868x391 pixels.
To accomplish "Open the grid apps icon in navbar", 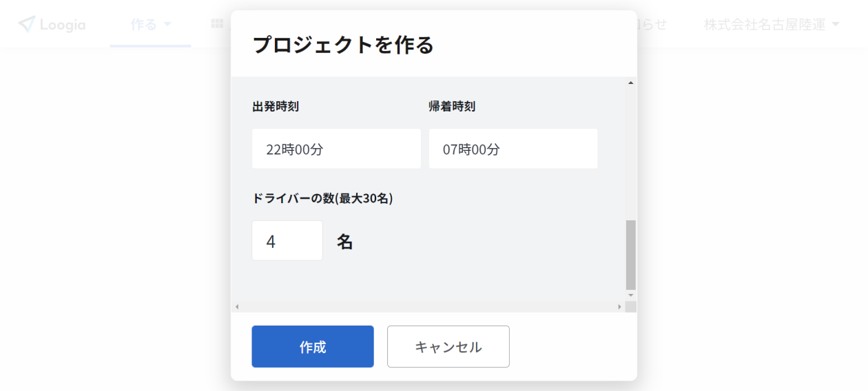I will pos(217,24).
